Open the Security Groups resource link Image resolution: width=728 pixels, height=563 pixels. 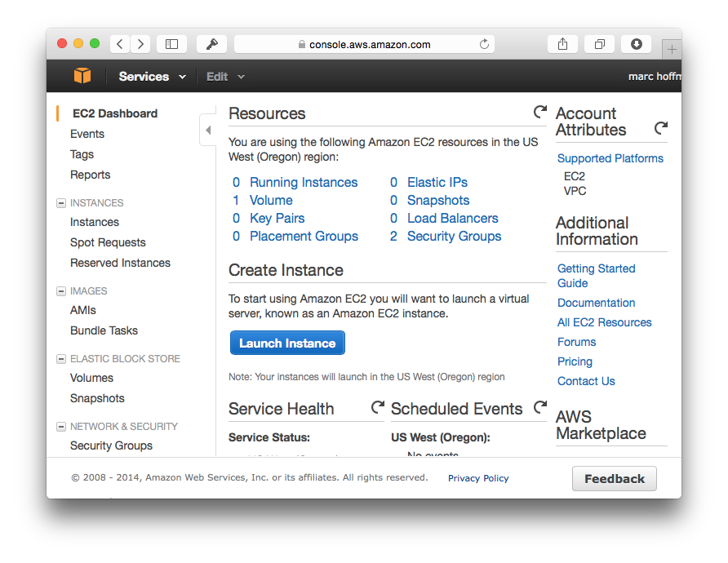454,237
